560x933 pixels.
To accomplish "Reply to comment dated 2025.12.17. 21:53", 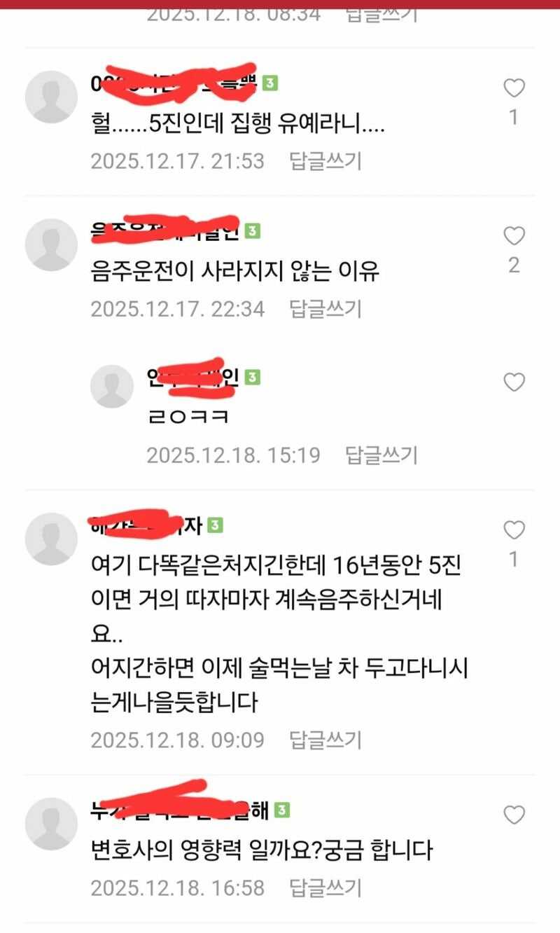I will [x=325, y=161].
